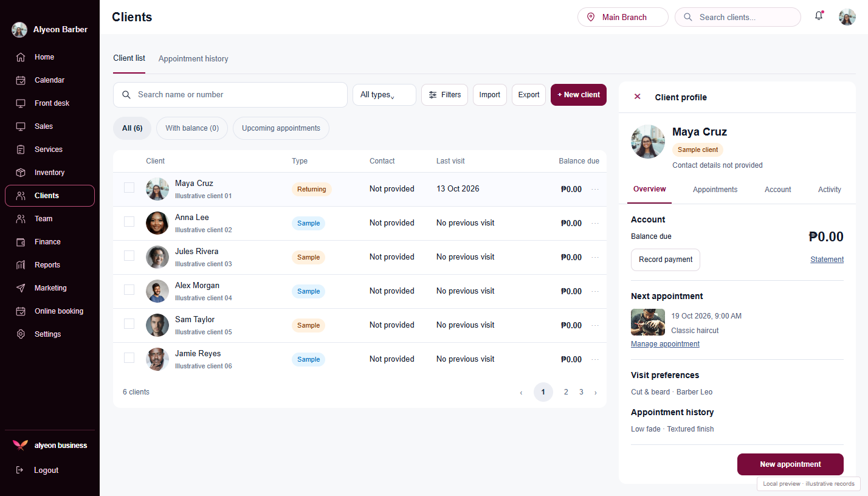Check the Jamie Reyes row checkbox
This screenshot has width=868, height=496.
pos(129,358)
